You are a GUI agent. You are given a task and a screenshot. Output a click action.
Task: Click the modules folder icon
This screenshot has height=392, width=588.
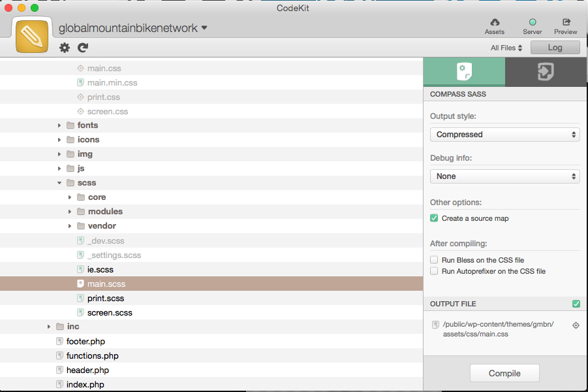click(81, 212)
